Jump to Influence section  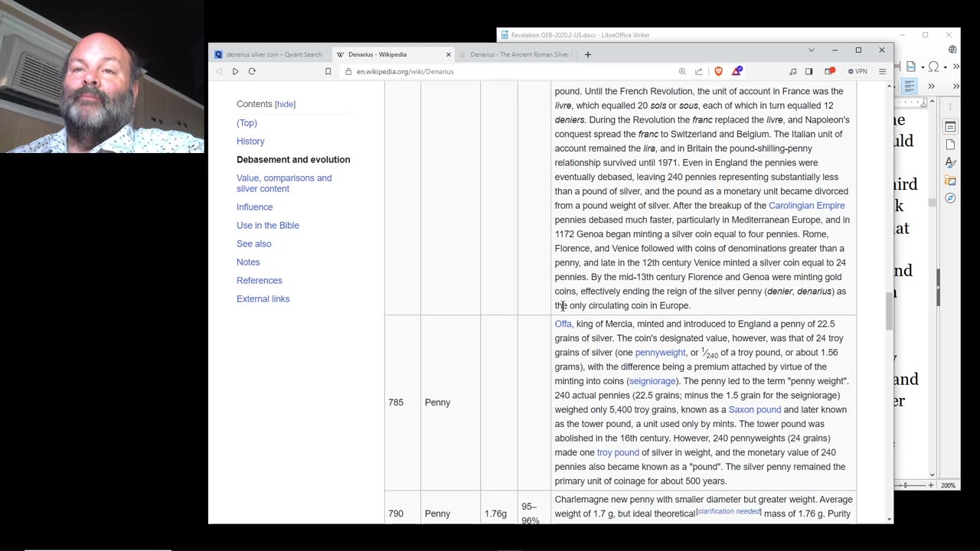254,207
